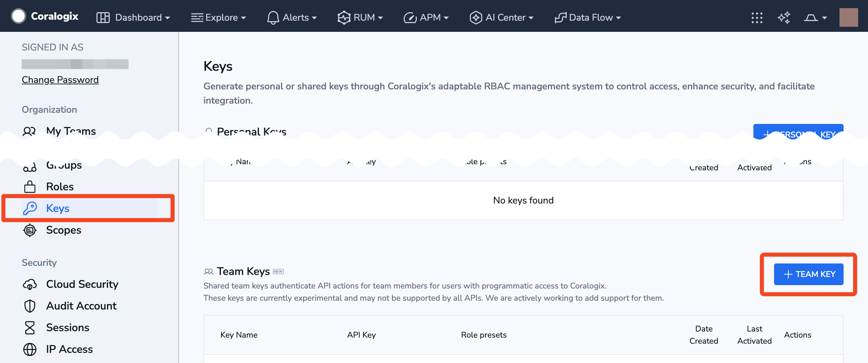Click the My Teams people icon
Image resolution: width=868 pixels, height=363 pixels.
[29, 131]
